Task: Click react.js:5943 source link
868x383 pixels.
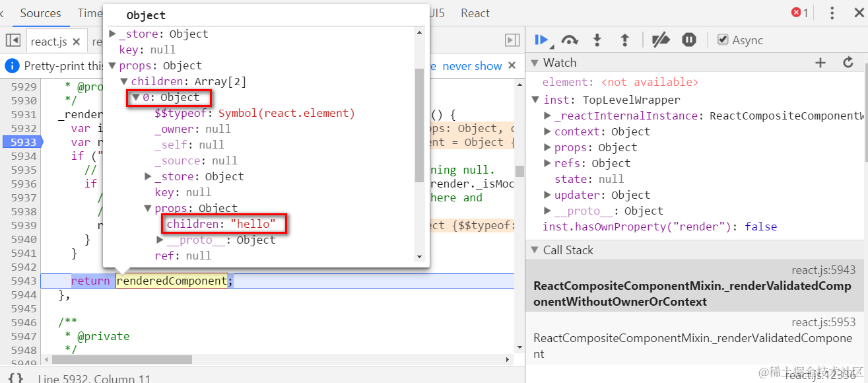Action: 823,270
